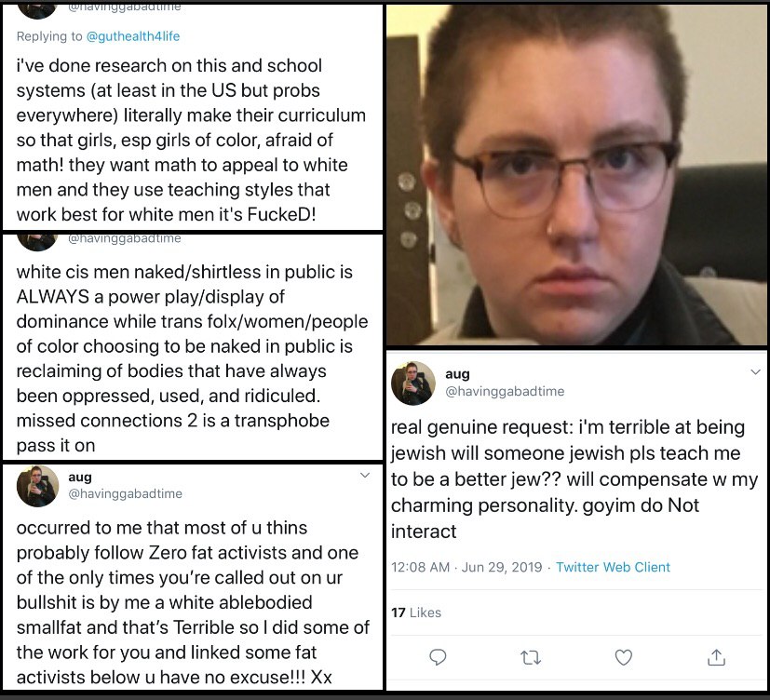The height and width of the screenshot is (700, 770).
Task: Click the partial avatar above the naked/shirtless tweet
Action: [37, 243]
